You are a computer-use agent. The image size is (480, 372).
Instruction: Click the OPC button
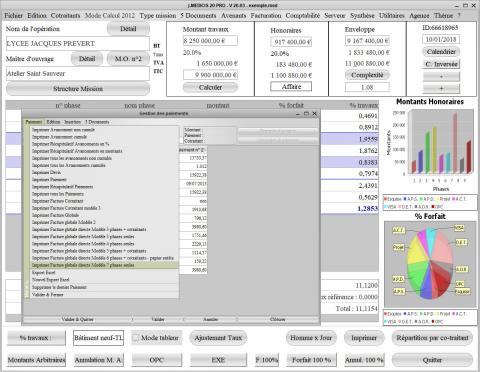pyautogui.click(x=157, y=360)
